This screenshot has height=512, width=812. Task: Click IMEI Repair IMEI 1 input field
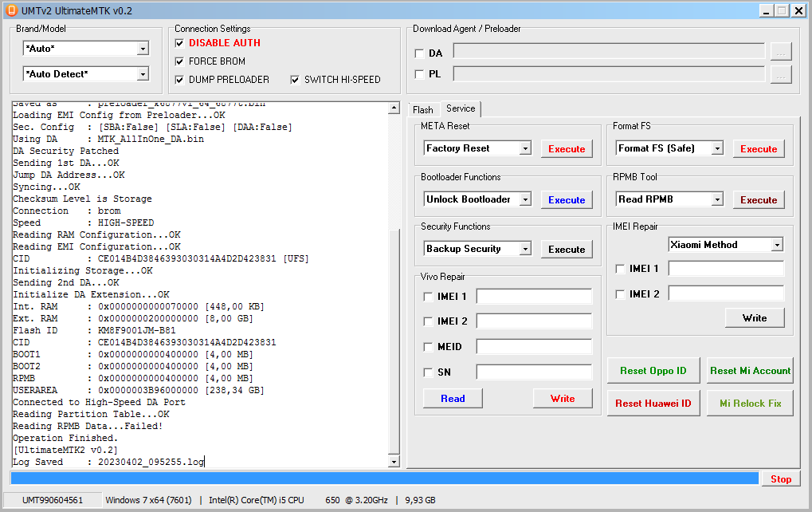click(726, 269)
